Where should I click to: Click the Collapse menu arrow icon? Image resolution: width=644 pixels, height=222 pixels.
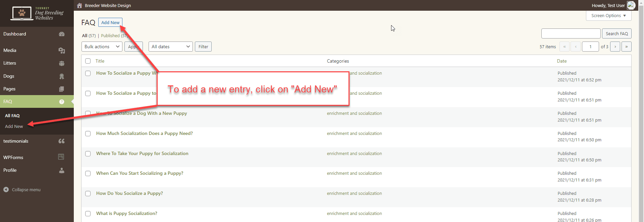click(6, 190)
